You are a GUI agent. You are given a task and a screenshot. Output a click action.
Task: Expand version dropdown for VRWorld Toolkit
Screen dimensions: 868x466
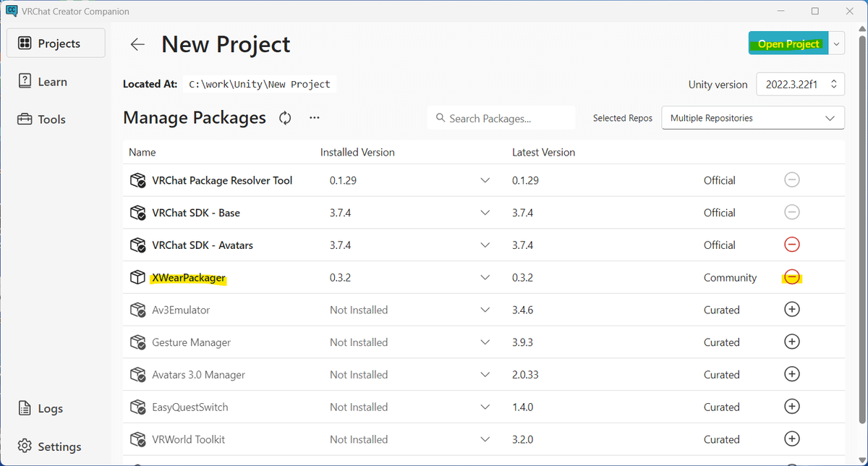tap(485, 439)
